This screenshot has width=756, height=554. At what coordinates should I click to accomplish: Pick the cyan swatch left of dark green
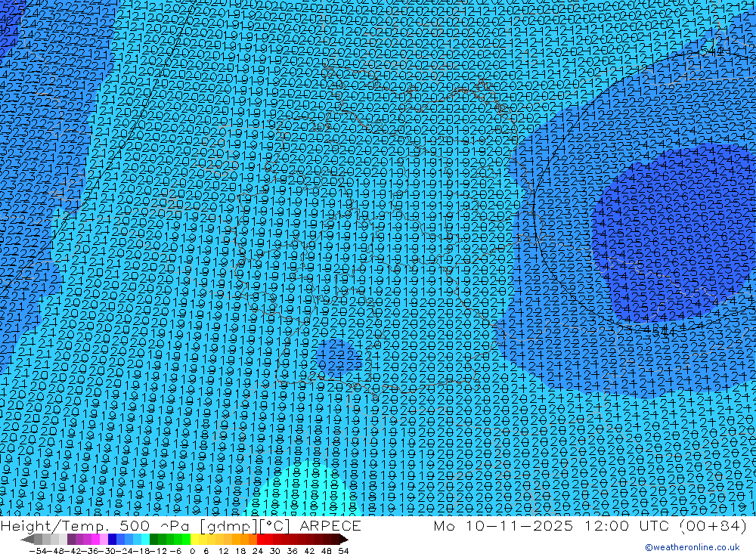(x=145, y=539)
